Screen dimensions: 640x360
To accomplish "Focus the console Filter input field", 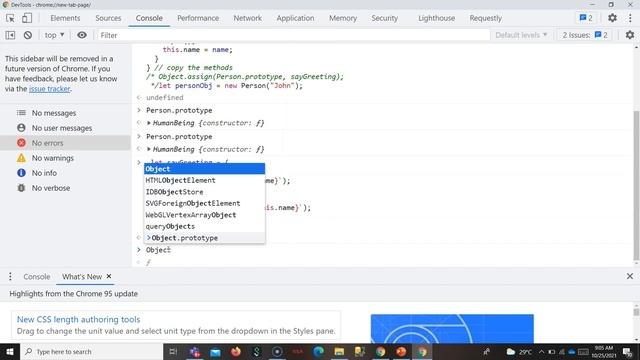I will tap(293, 35).
